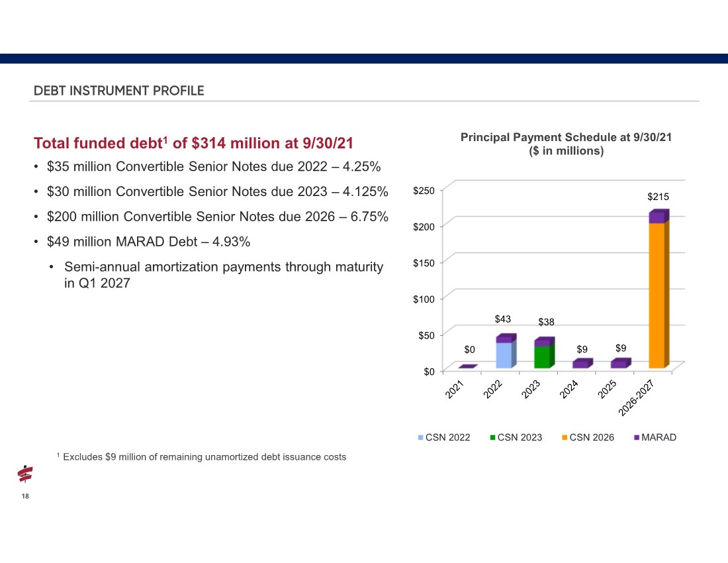Click the '$30 million Convertible Senior Notes due 2023' bullet
Viewport: 728px width, 563px height.
click(217, 191)
